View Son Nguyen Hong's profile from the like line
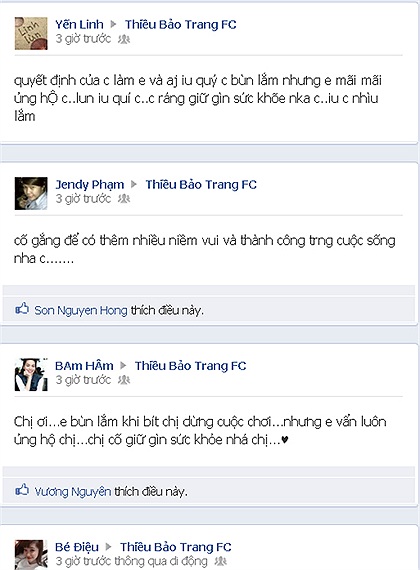 point(81,310)
